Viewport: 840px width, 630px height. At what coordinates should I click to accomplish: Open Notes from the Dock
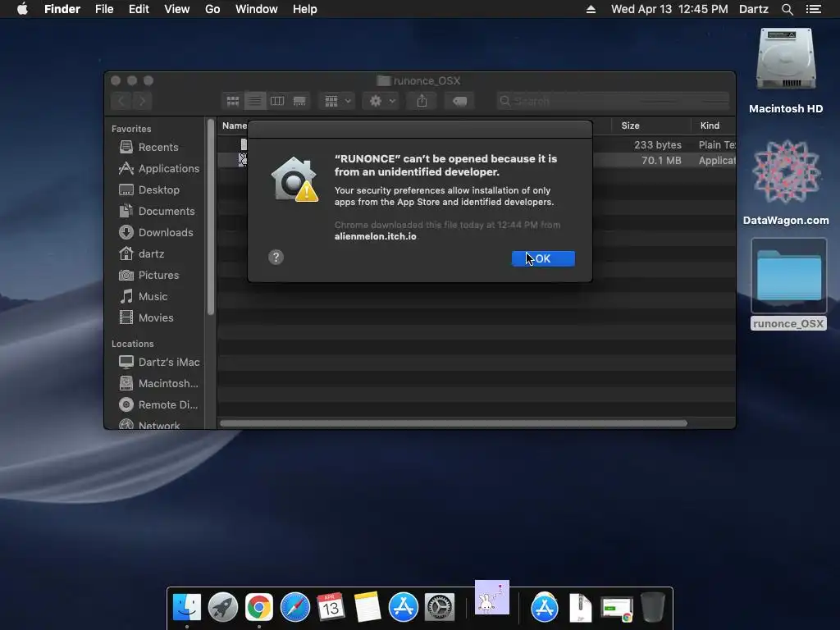coord(367,608)
